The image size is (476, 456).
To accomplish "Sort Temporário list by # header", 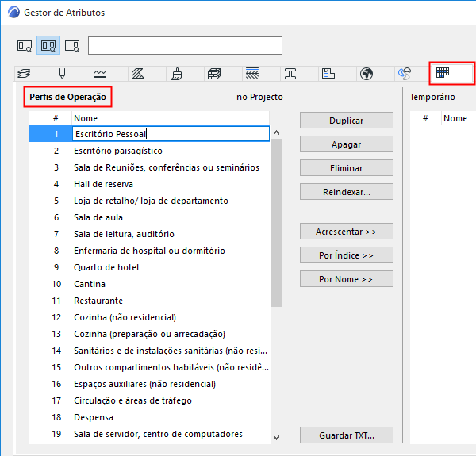I will click(425, 118).
